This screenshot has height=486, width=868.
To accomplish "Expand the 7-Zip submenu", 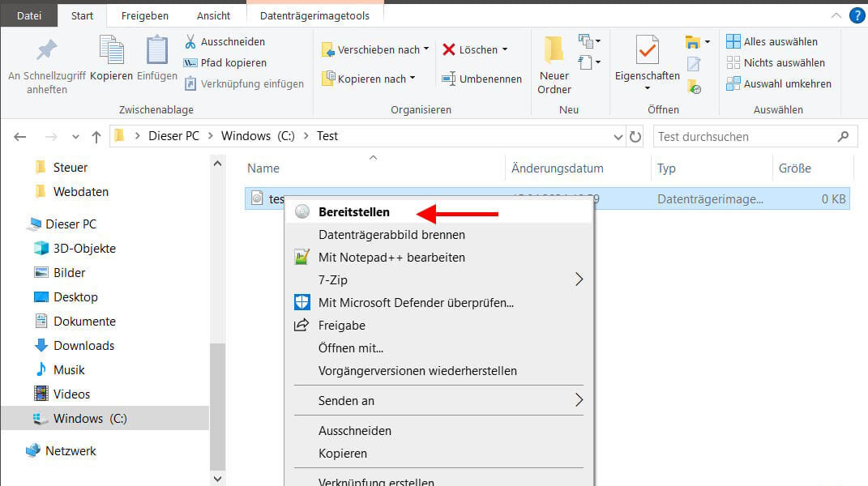I will [x=579, y=279].
